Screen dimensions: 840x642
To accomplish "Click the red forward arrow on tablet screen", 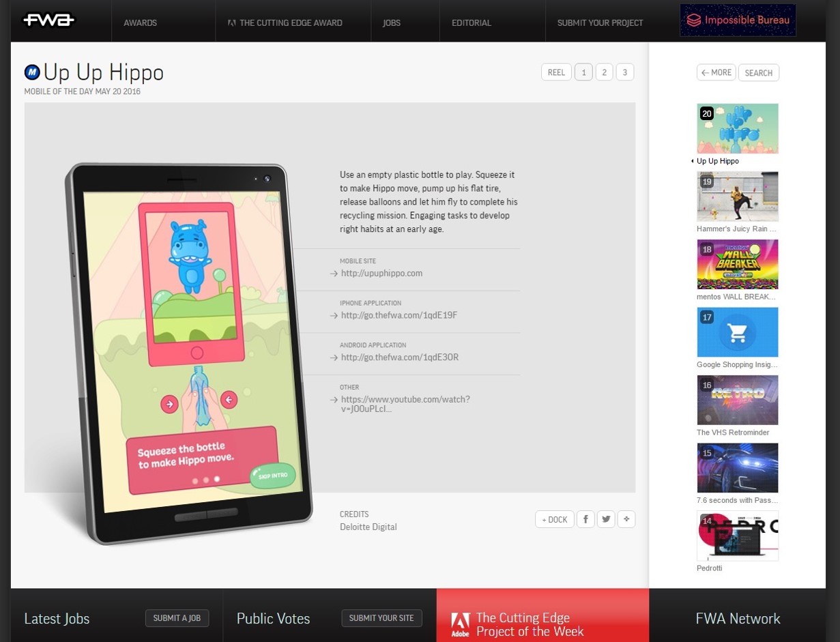I will [169, 403].
